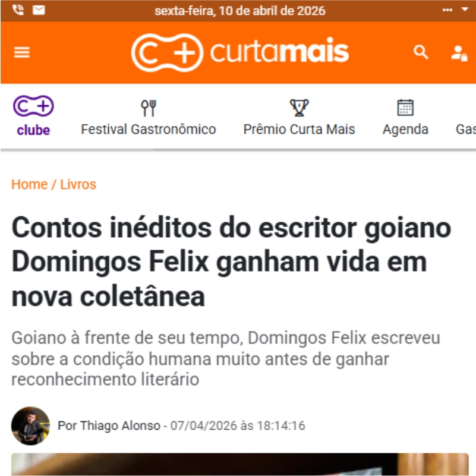Open the Agenda menu item
This screenshot has height=476, width=476.
pos(405,130)
